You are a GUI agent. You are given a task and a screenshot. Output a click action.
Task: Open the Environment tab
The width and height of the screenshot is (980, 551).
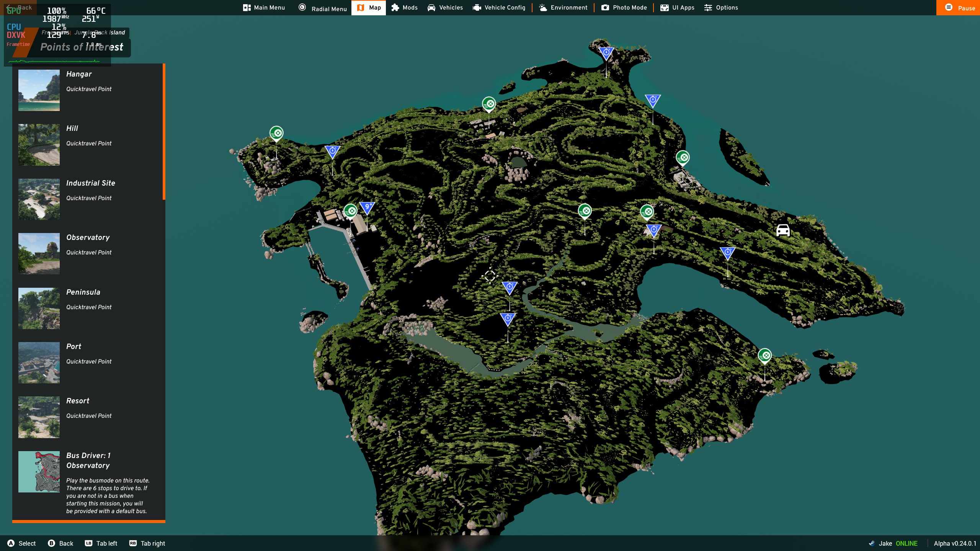coord(563,8)
